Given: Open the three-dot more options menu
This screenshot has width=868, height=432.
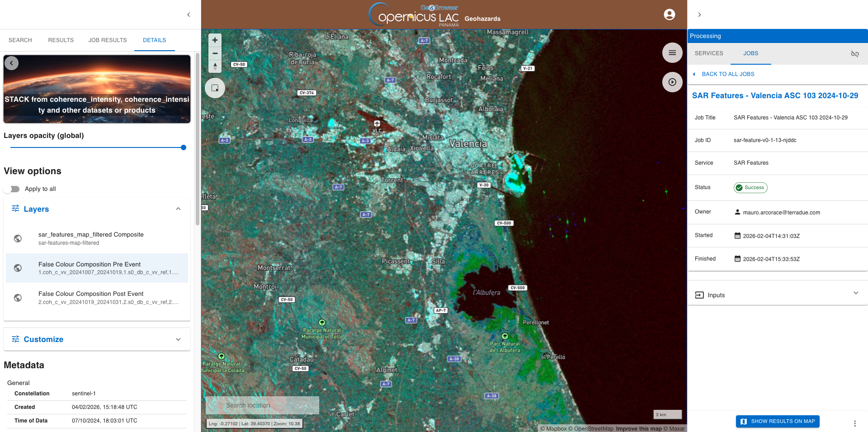Looking at the screenshot, I should click(x=854, y=423).
